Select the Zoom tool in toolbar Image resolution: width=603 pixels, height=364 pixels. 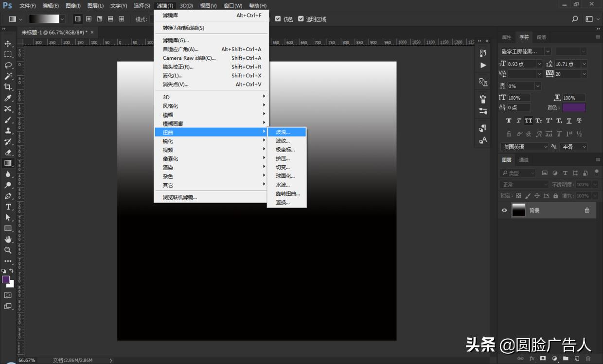8,250
